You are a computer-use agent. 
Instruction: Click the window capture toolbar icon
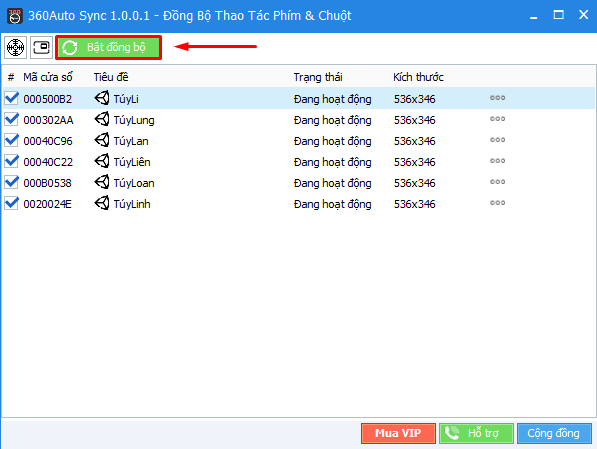(42, 48)
